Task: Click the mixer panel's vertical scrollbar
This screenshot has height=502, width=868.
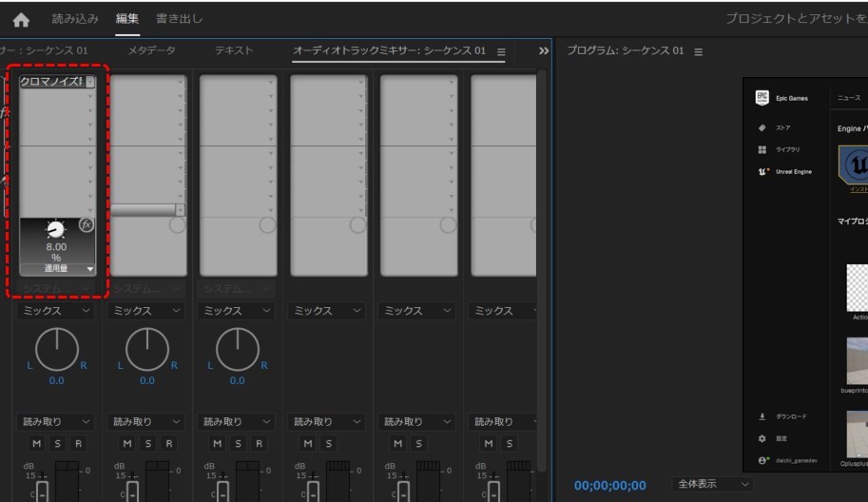Action: (542, 271)
